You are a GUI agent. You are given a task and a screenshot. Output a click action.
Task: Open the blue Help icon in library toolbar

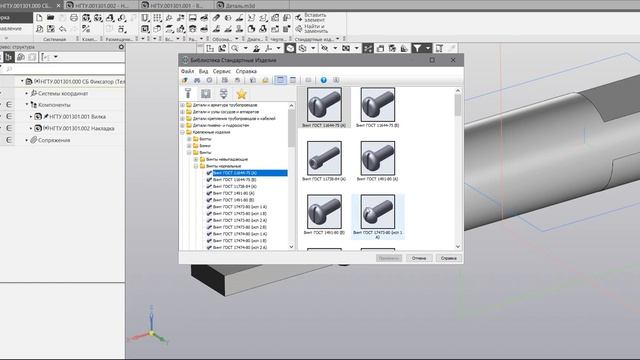tap(324, 80)
